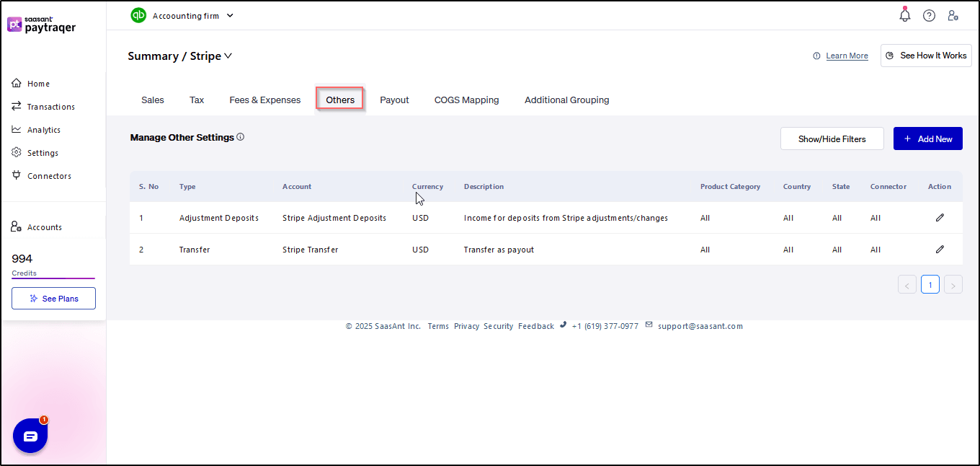
Task: Open the Feedback footer link
Action: pyautogui.click(x=536, y=326)
